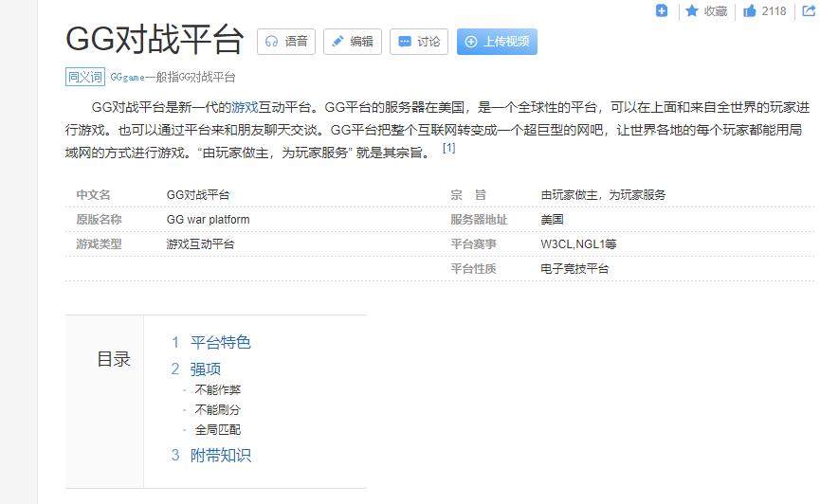Click the headphone icon on the 语音 button
820x504 pixels.
click(271, 42)
